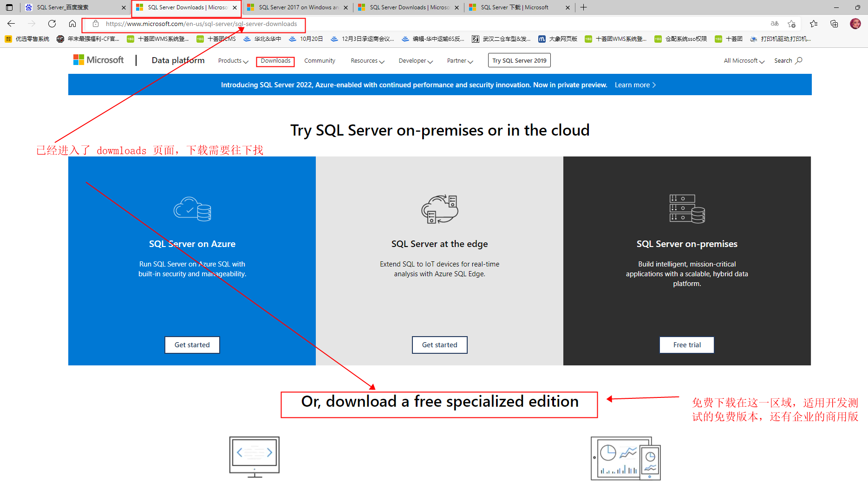Screen dimensions: 868x481
Task: Restore down the browser window
Action: [857, 7]
